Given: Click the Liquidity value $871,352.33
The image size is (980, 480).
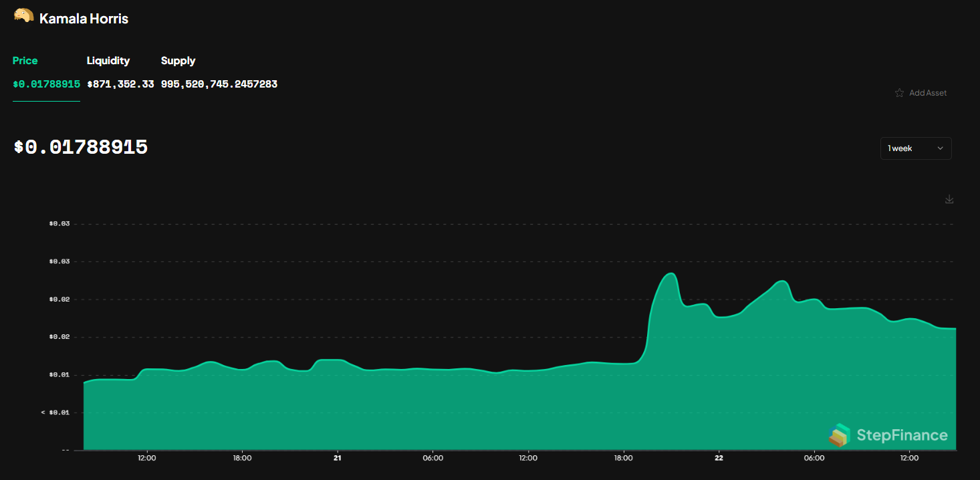Looking at the screenshot, I should 121,84.
